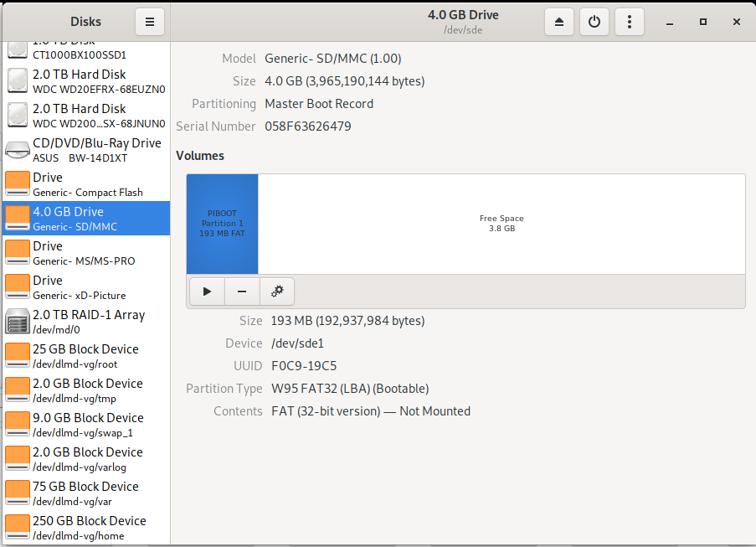Click the device path /dev/sde1

(x=297, y=343)
